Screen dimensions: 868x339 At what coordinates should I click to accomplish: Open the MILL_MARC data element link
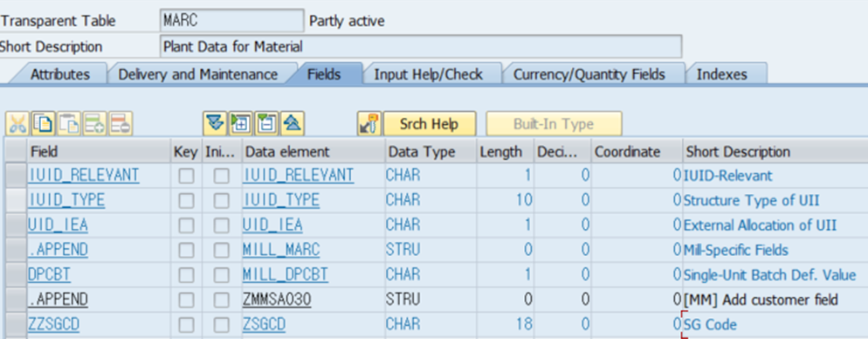coord(281,250)
